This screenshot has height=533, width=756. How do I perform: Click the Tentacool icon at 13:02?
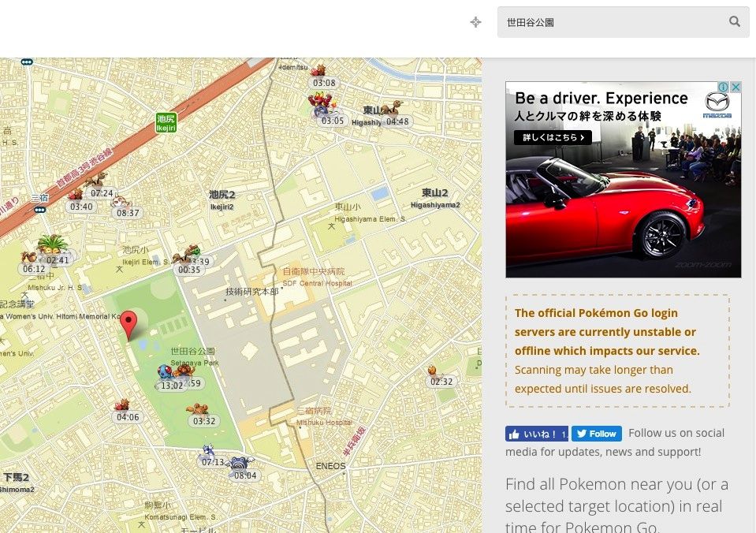click(x=165, y=372)
